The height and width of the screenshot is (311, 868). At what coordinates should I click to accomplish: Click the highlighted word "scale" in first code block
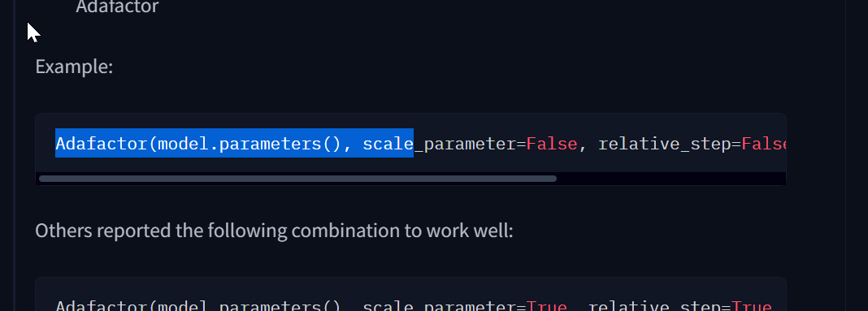tap(388, 144)
